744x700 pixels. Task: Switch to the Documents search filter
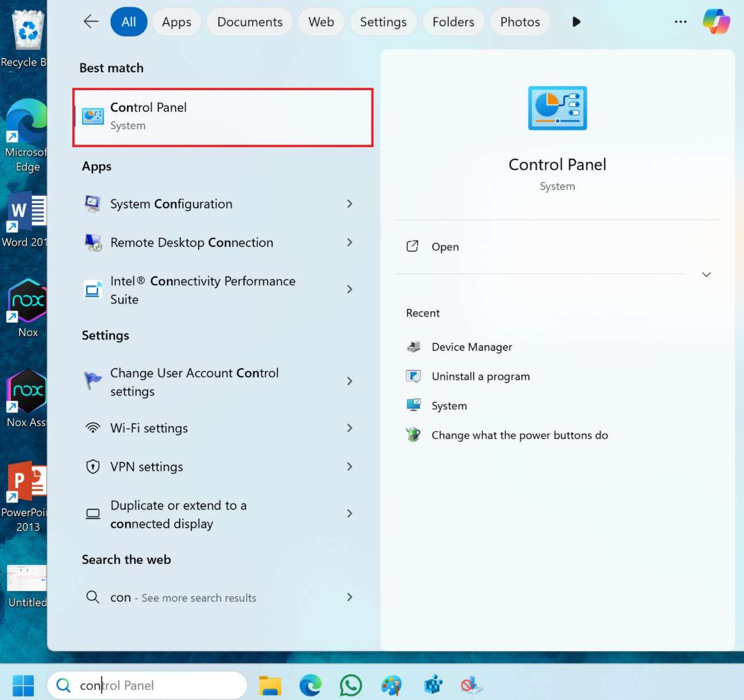pos(249,21)
